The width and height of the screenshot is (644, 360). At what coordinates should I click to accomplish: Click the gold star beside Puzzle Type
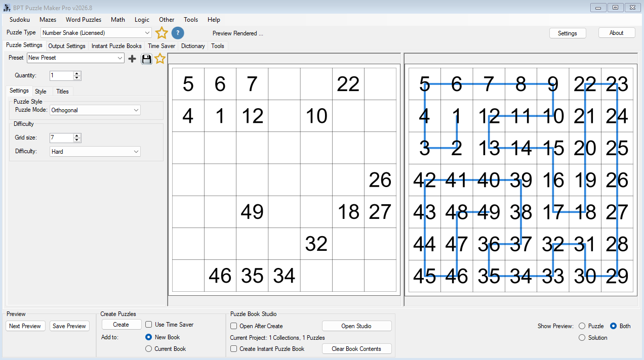pos(162,33)
